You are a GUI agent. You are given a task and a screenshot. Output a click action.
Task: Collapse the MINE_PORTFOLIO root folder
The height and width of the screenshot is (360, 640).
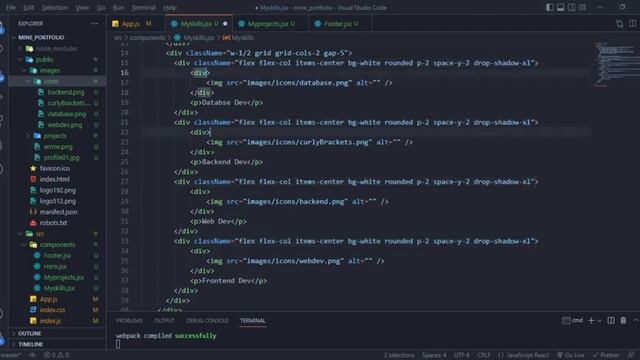click(x=41, y=38)
